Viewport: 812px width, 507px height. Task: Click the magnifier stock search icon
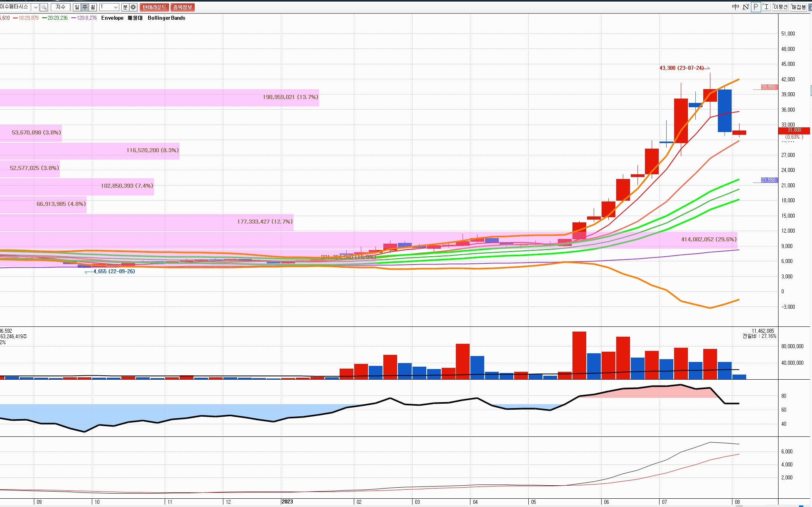(44, 7)
